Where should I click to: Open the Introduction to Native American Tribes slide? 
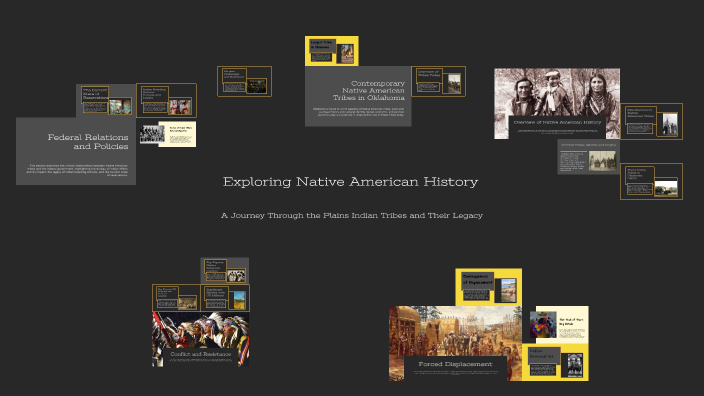(x=651, y=122)
